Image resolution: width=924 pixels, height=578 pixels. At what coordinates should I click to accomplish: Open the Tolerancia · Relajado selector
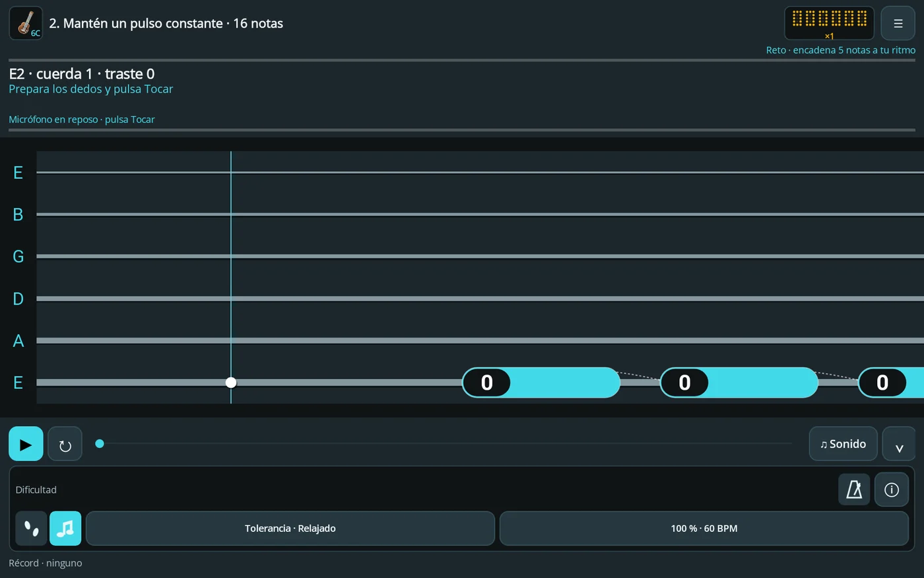point(290,528)
